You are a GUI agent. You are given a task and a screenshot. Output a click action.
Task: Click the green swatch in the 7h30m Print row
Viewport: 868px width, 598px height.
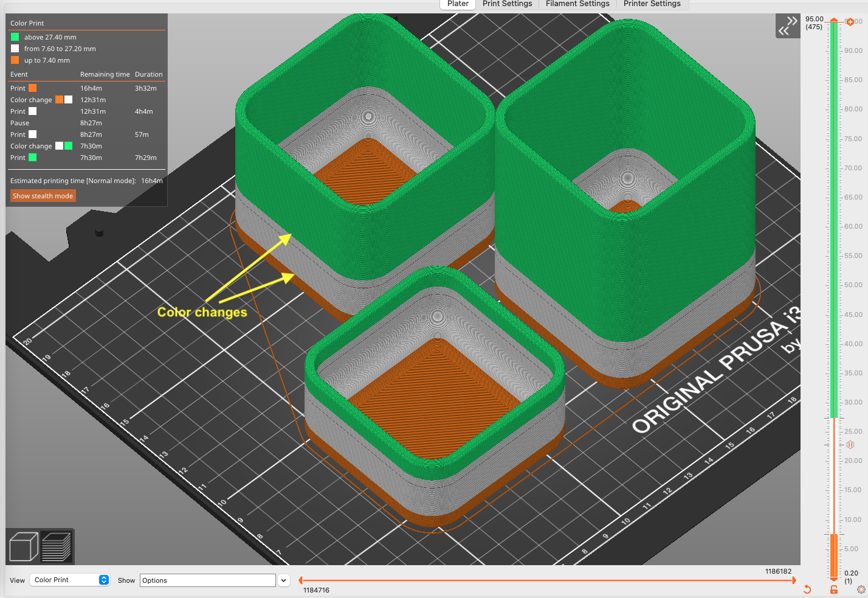point(33,157)
